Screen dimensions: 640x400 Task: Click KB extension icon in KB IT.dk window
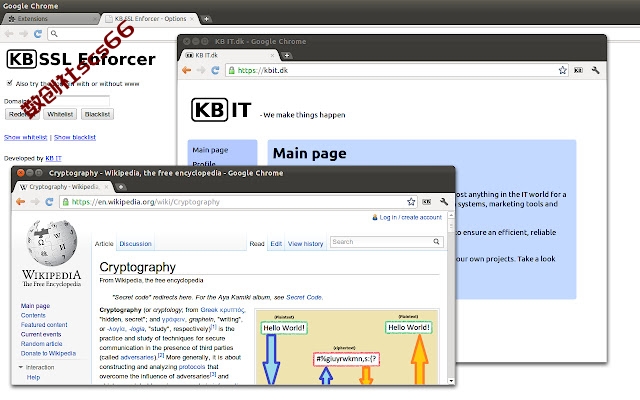[x=578, y=70]
